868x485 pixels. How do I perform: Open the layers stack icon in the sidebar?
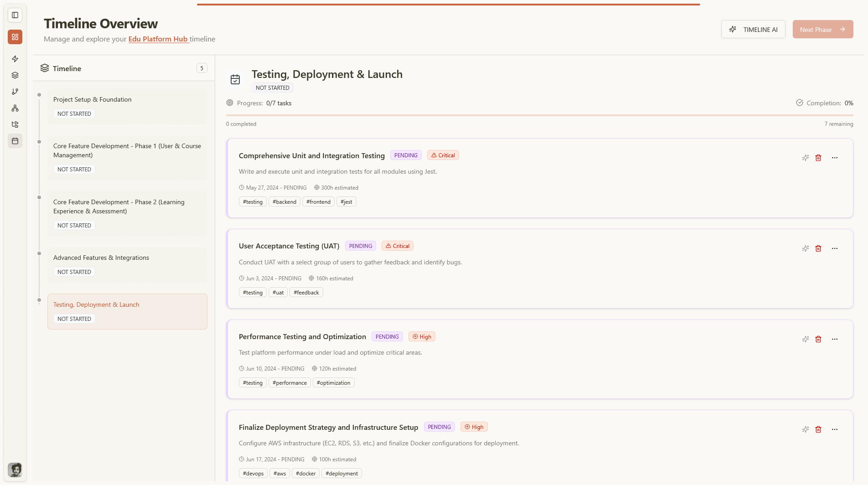[x=15, y=75]
